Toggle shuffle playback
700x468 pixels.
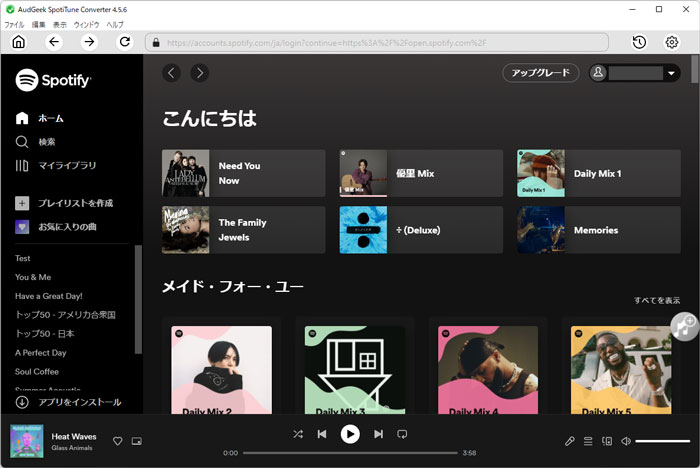pos(298,434)
